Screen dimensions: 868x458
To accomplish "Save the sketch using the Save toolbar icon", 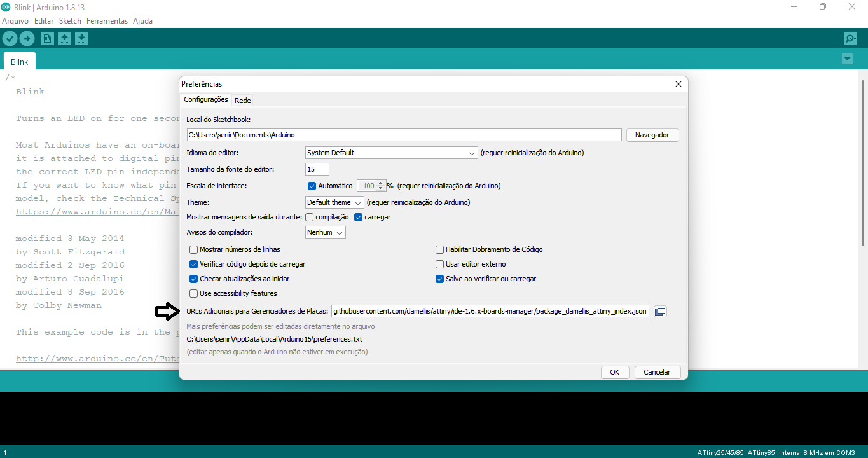I will point(81,38).
